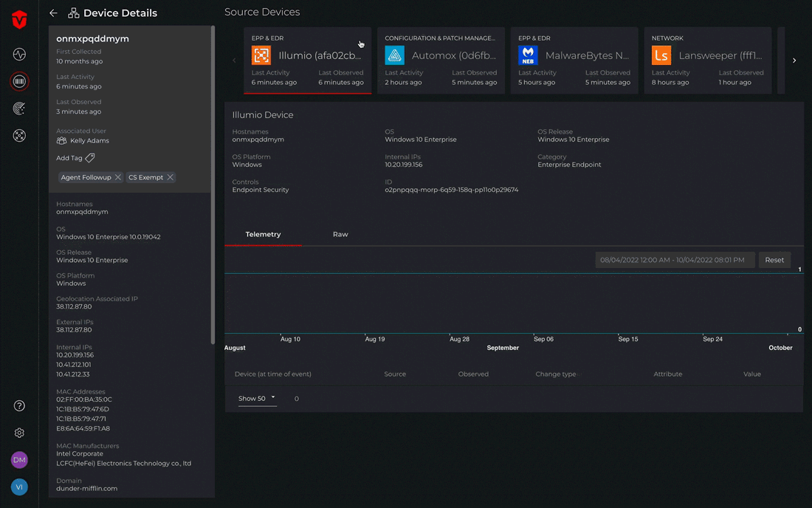
Task: Click the Intel Corporate MAC manufacturer
Action: point(80,453)
